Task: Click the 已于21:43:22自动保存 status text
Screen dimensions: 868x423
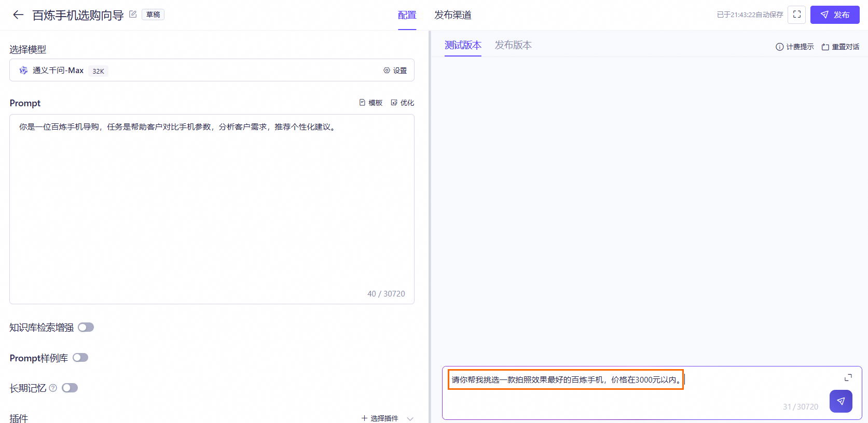Action: (750, 15)
